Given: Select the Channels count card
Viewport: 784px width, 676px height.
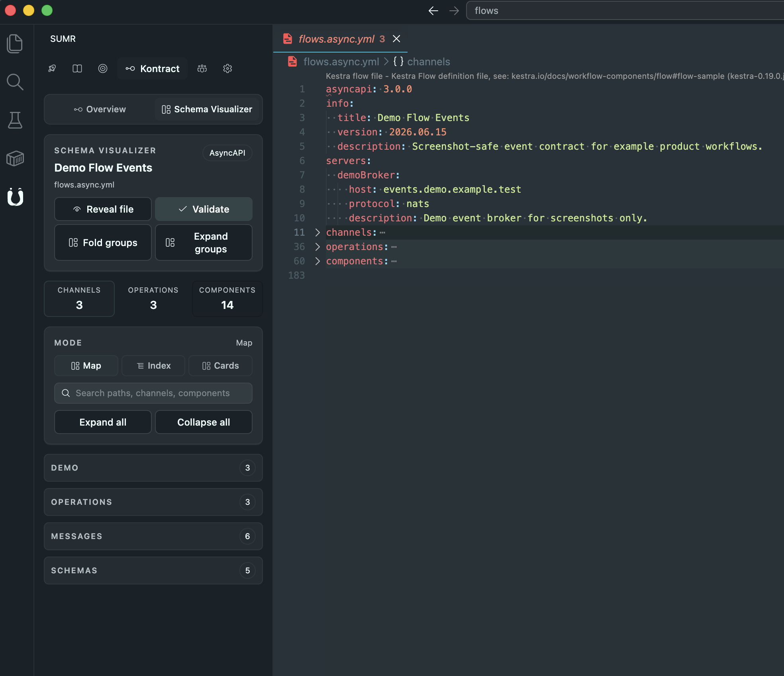Looking at the screenshot, I should [x=79, y=299].
